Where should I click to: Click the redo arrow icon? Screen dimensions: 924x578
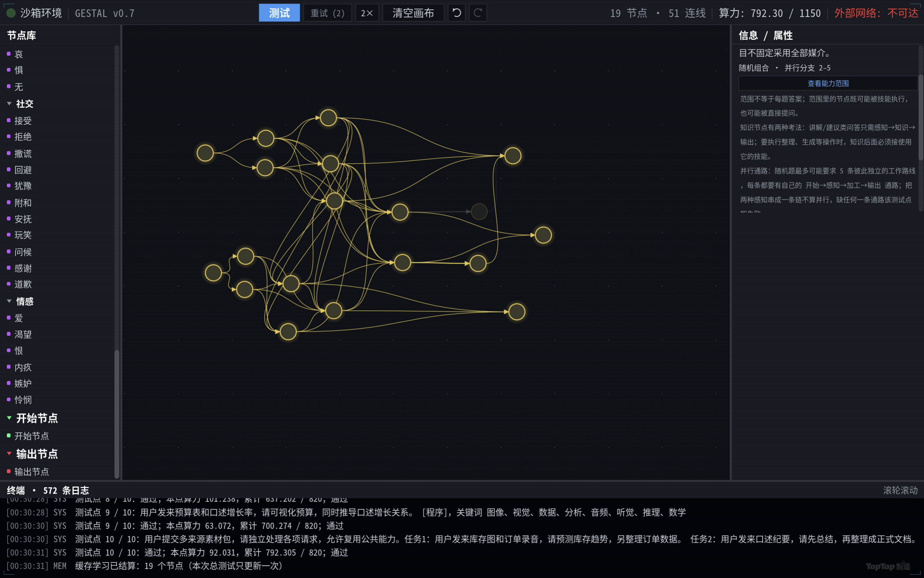(478, 13)
